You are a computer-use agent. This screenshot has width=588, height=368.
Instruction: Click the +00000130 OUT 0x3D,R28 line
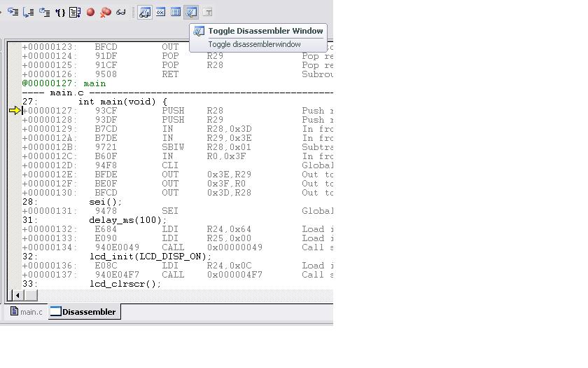click(x=177, y=193)
